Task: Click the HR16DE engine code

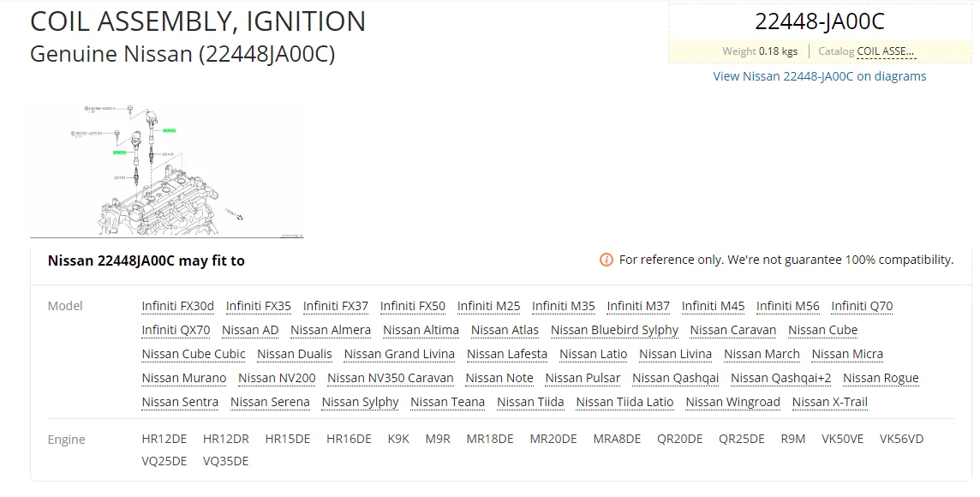Action: click(349, 439)
